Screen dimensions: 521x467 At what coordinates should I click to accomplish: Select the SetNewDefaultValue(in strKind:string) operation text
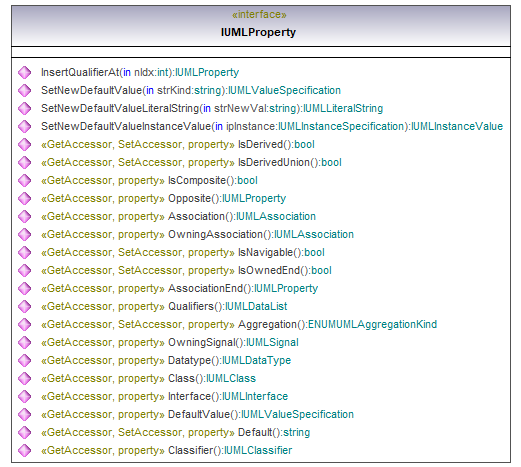click(191, 90)
